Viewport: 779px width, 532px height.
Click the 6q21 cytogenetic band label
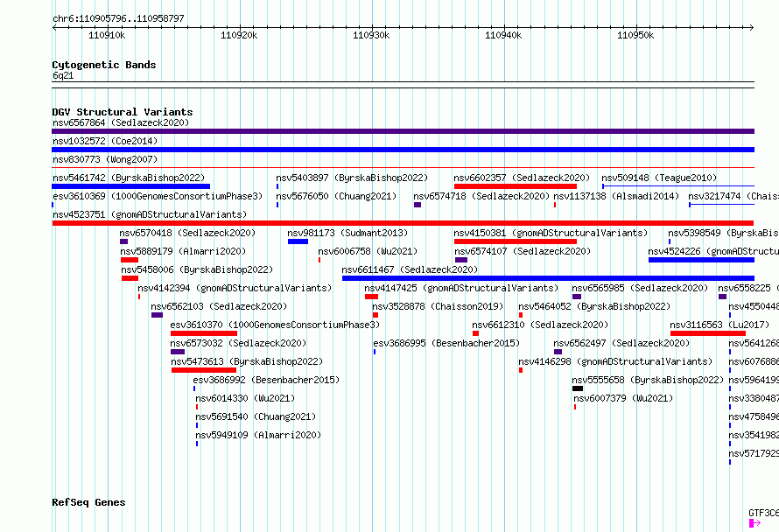coord(63,75)
